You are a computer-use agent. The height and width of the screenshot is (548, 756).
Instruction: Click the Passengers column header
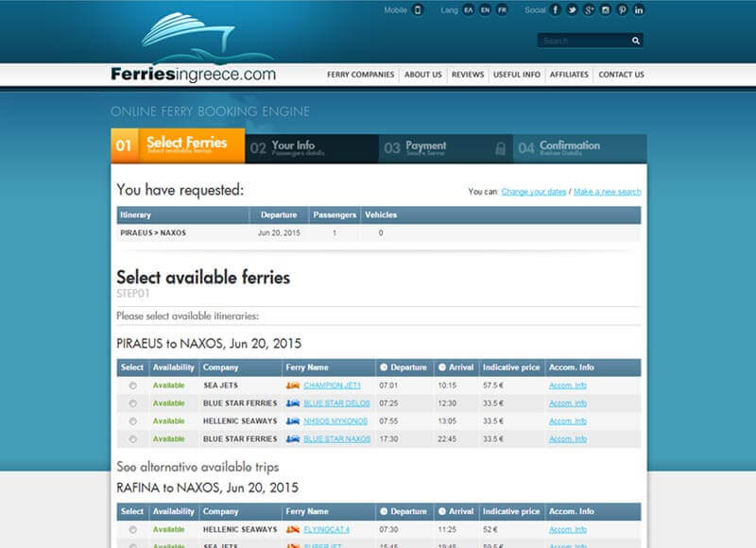pos(335,215)
